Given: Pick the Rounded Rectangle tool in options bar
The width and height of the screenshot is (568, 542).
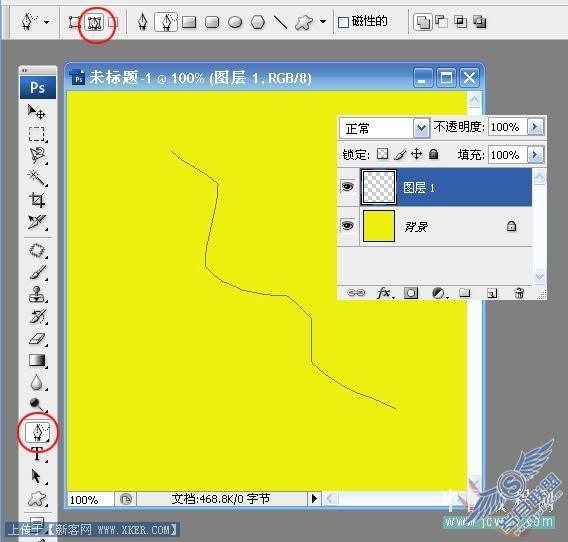Looking at the screenshot, I should [212, 22].
